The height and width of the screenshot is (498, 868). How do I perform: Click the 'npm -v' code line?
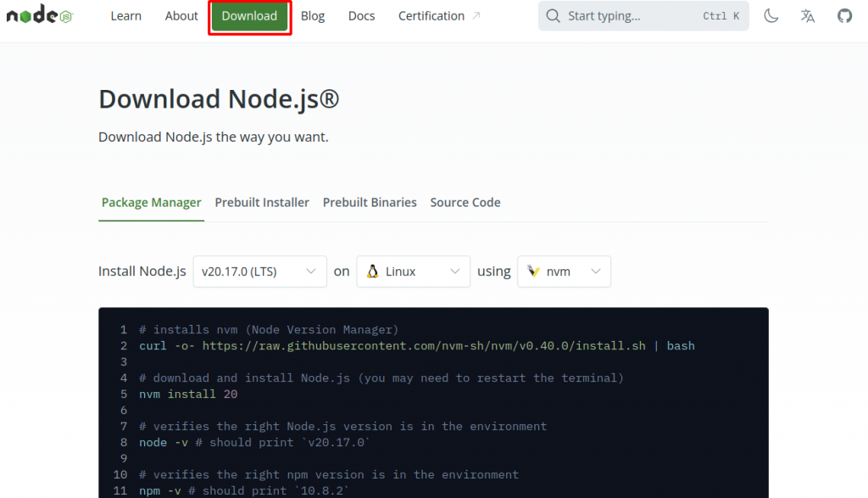(x=244, y=490)
